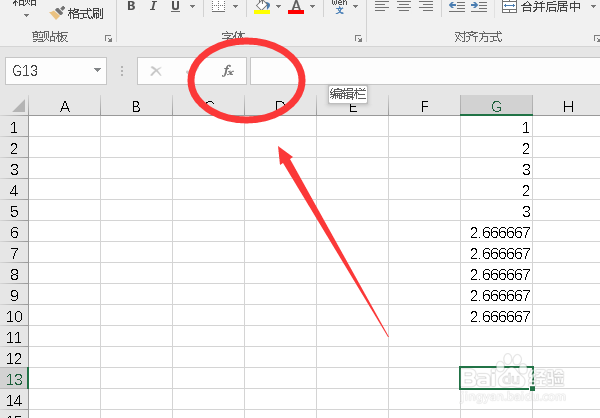Select column F header
This screenshot has height=418, width=600.
[x=424, y=106]
